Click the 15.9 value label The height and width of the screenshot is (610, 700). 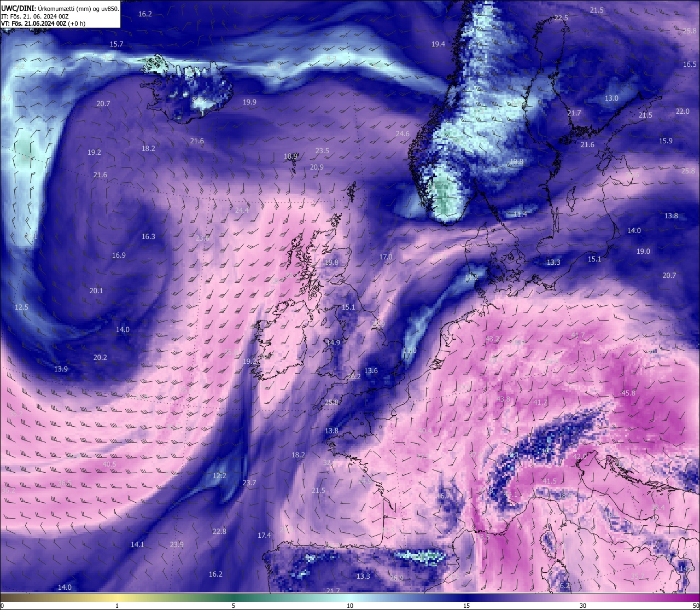coord(666,141)
